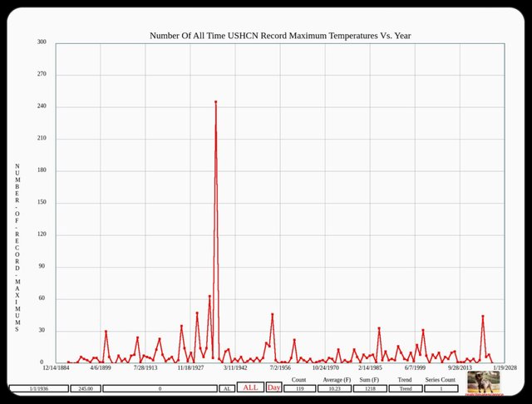Click the red Day button
This screenshot has width=532, height=404.
(x=273, y=387)
